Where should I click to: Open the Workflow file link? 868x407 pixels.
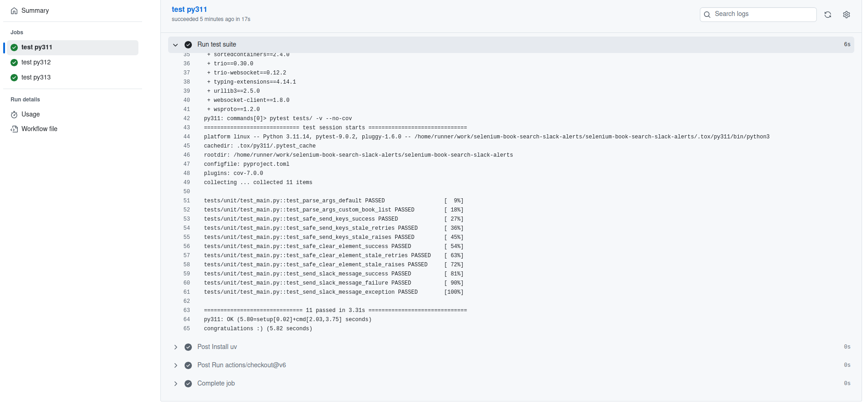point(39,129)
